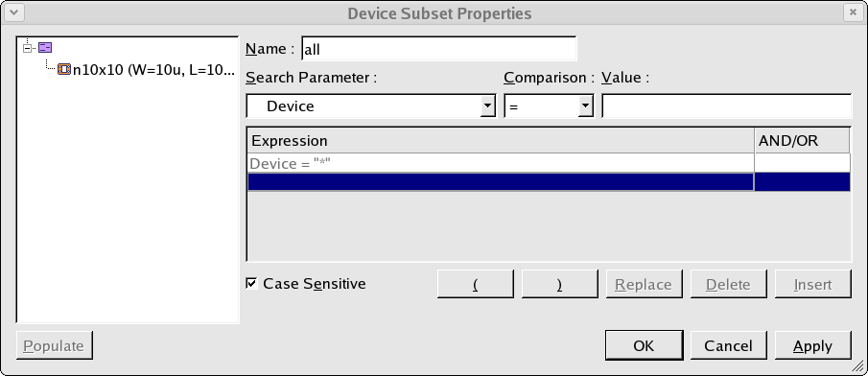Screen dimensions: 868x376
Task: Select the n10x10 transistor device icon
Action: (x=64, y=70)
